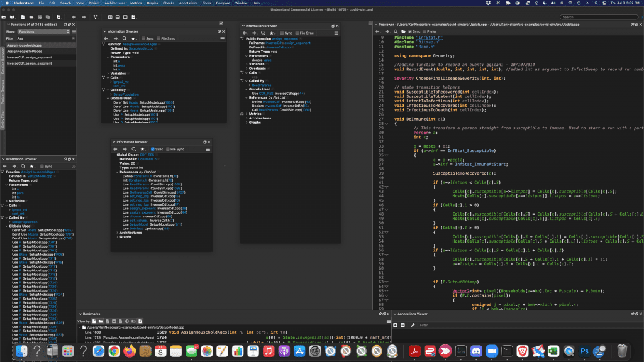Toggle the Previewer Prefer checkbox

[x=425, y=31]
